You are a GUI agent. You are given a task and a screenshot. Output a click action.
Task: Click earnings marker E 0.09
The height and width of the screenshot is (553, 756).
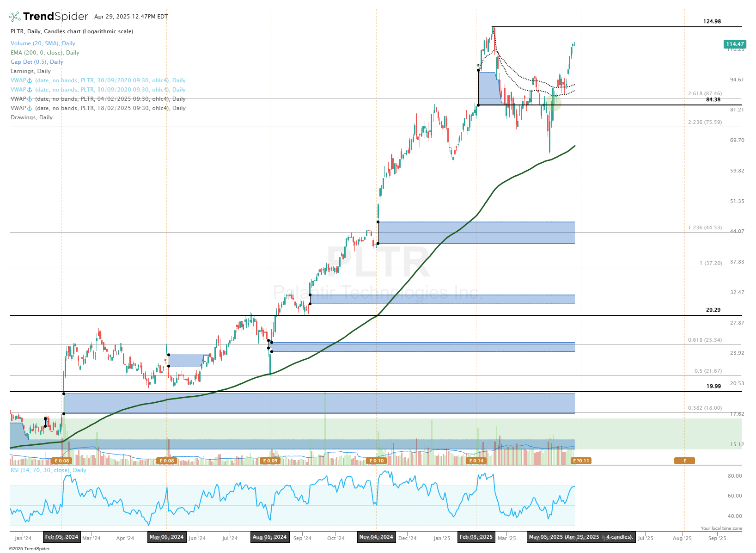click(270, 461)
